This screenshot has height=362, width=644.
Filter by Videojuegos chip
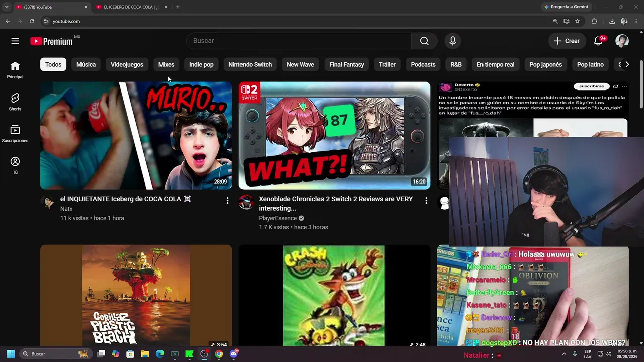(127, 64)
